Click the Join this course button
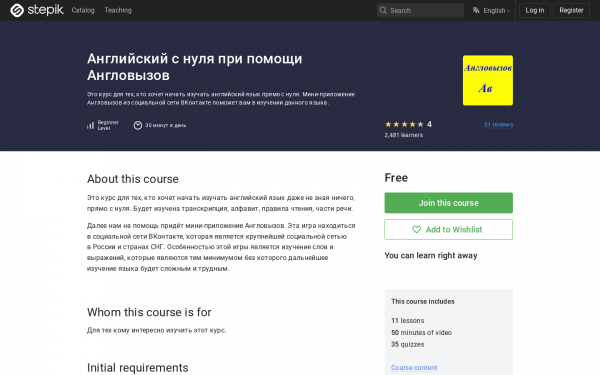 [448, 203]
